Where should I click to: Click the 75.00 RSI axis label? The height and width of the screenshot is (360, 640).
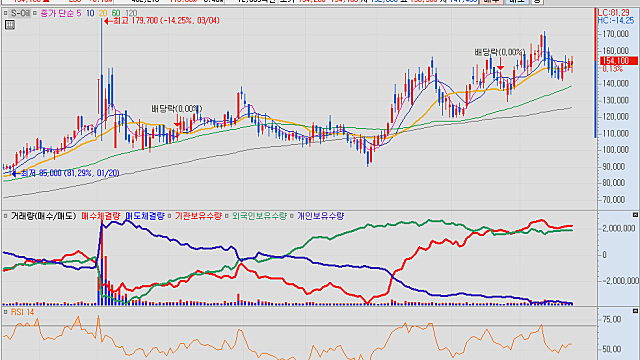pos(612,319)
